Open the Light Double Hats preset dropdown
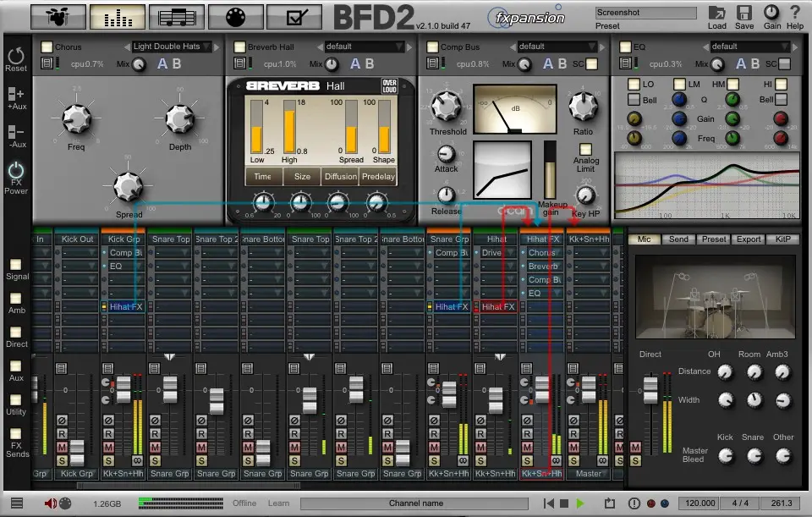The image size is (812, 517). [172, 47]
